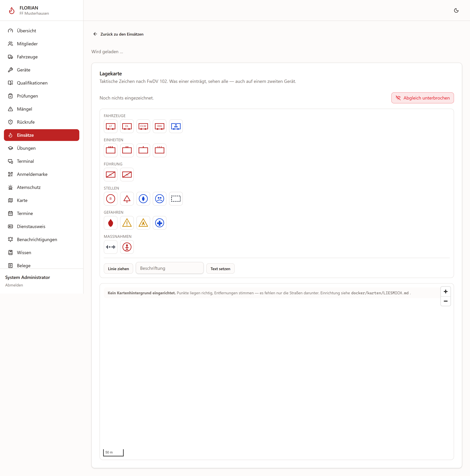Open the Benachrichtigungen sidebar entry

42,240
